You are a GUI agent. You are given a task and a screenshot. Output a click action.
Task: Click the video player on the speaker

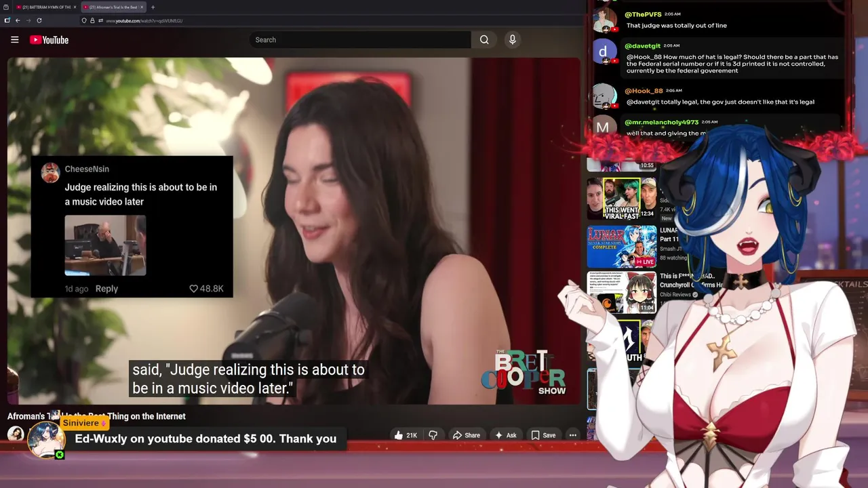click(294, 230)
